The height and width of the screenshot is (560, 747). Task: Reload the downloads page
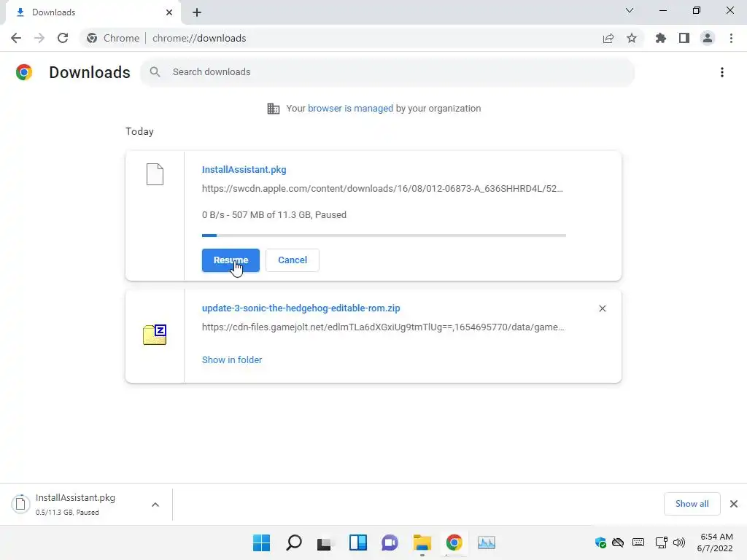(x=63, y=38)
